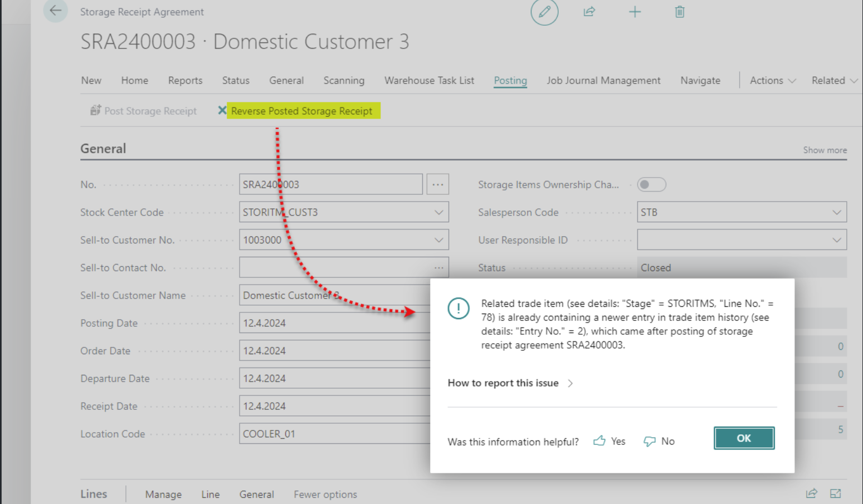The image size is (863, 504).
Task: Click the plus icon to create new
Action: [635, 12]
